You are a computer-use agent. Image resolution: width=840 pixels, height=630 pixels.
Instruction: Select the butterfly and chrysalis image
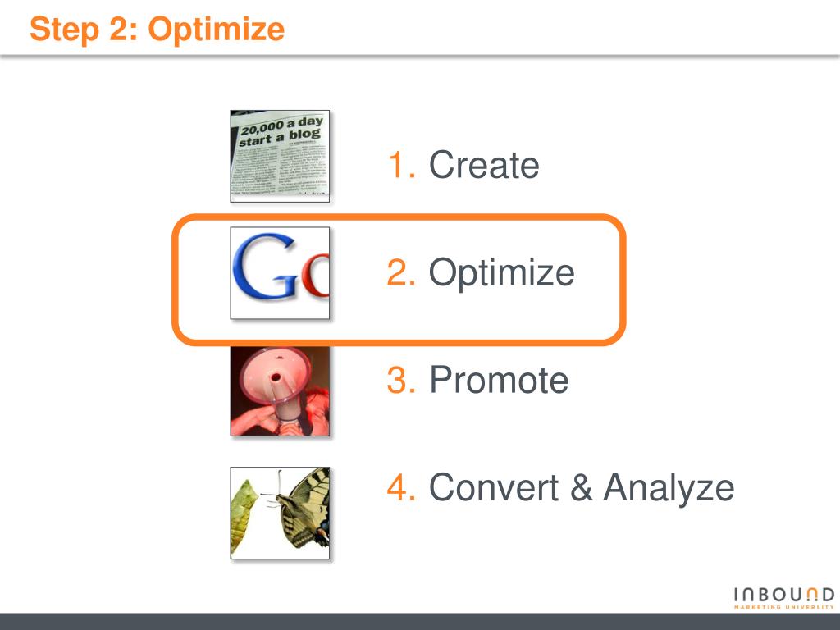coord(280,513)
